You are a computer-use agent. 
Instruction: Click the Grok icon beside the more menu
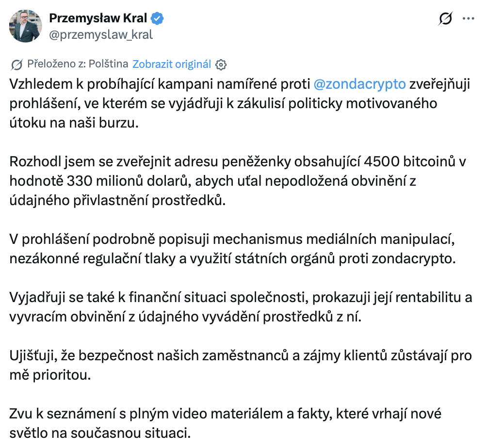coord(445,19)
